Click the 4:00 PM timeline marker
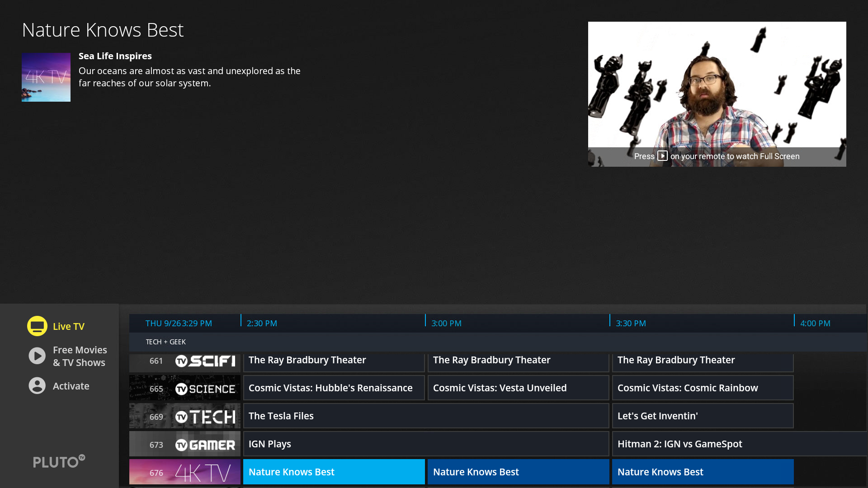The width and height of the screenshot is (868, 488). tap(815, 323)
